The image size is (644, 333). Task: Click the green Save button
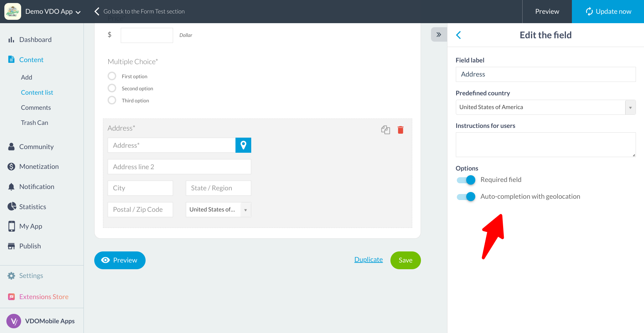click(x=406, y=260)
